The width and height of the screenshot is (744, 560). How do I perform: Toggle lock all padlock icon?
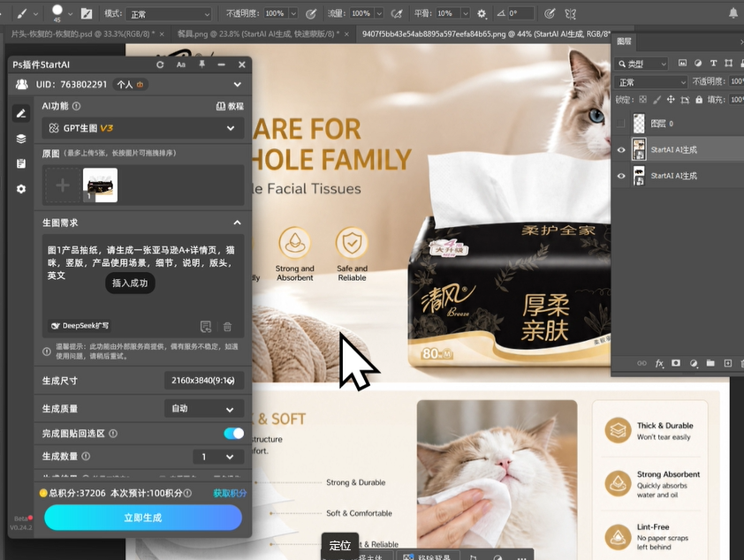click(699, 100)
